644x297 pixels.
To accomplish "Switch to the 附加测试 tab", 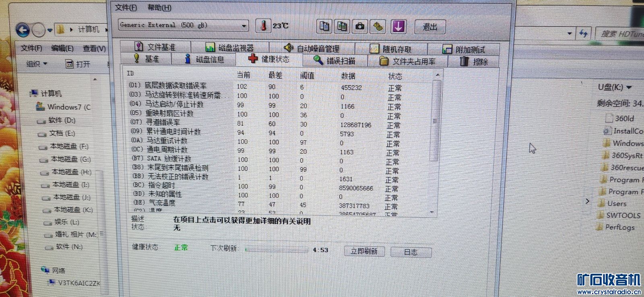I will pos(464,49).
